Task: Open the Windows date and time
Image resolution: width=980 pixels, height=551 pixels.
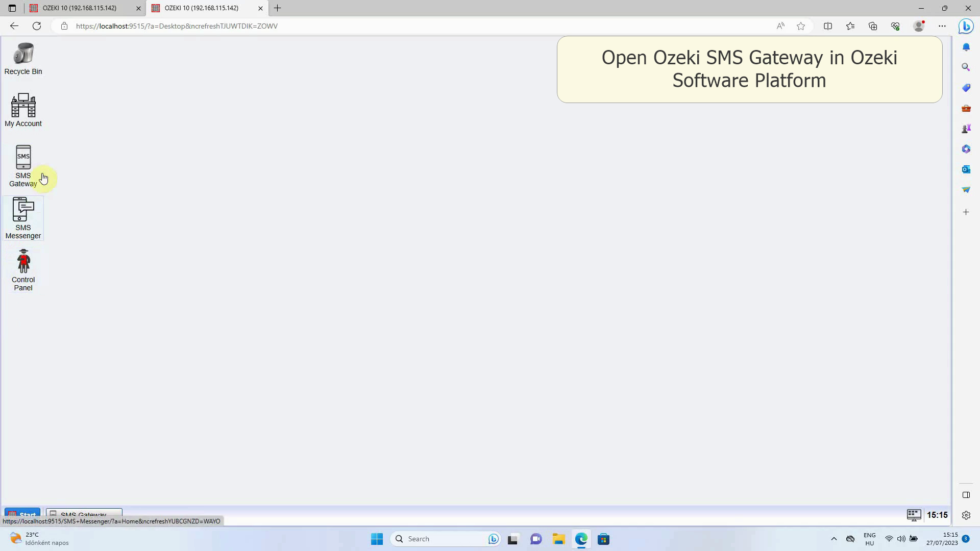Action: pos(942,539)
